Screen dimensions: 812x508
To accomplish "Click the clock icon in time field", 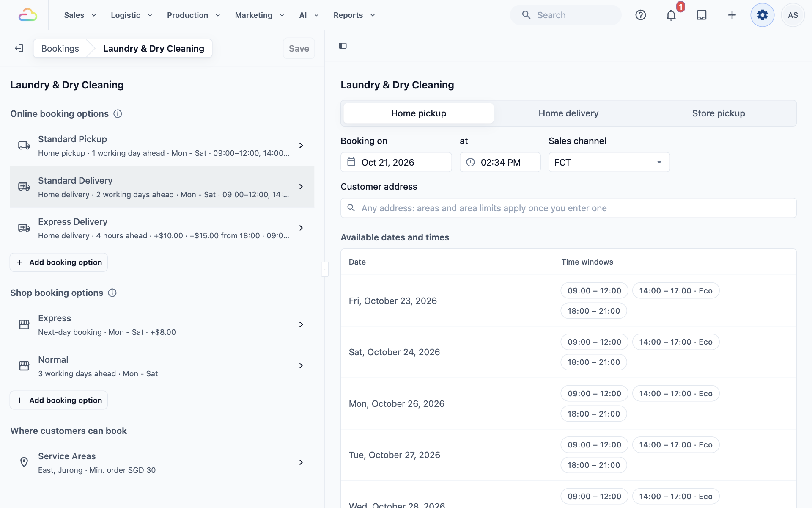I will 471,162.
